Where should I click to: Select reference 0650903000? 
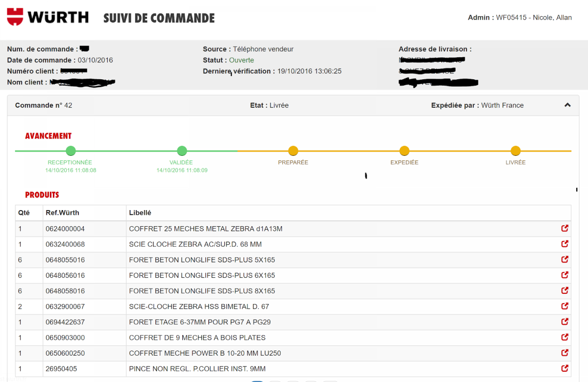[x=65, y=337]
